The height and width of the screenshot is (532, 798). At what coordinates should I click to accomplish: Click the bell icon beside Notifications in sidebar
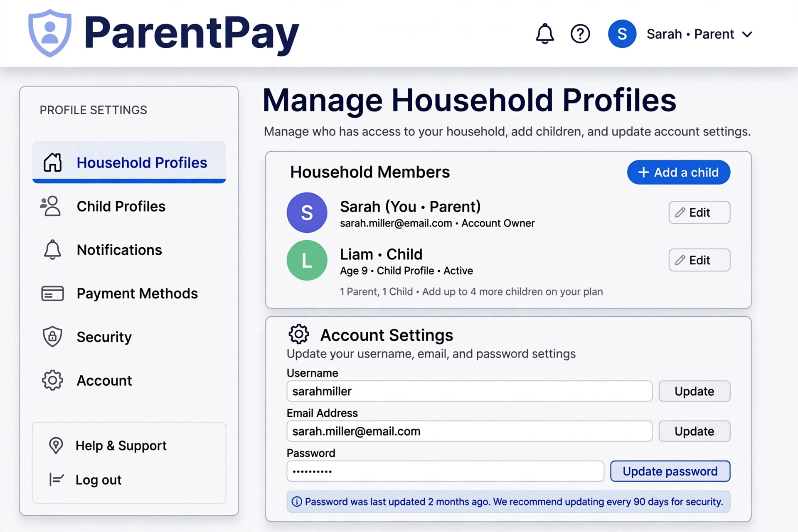52,249
